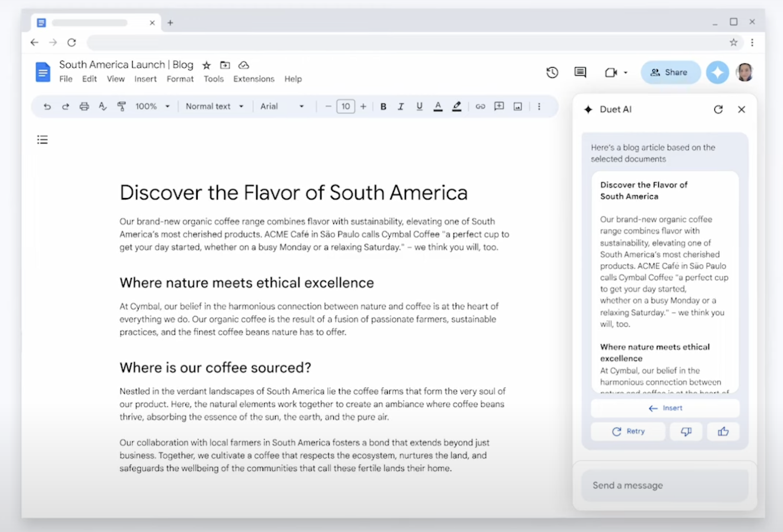Show the document outline icon
Viewport: 783px width, 532px height.
tap(43, 140)
